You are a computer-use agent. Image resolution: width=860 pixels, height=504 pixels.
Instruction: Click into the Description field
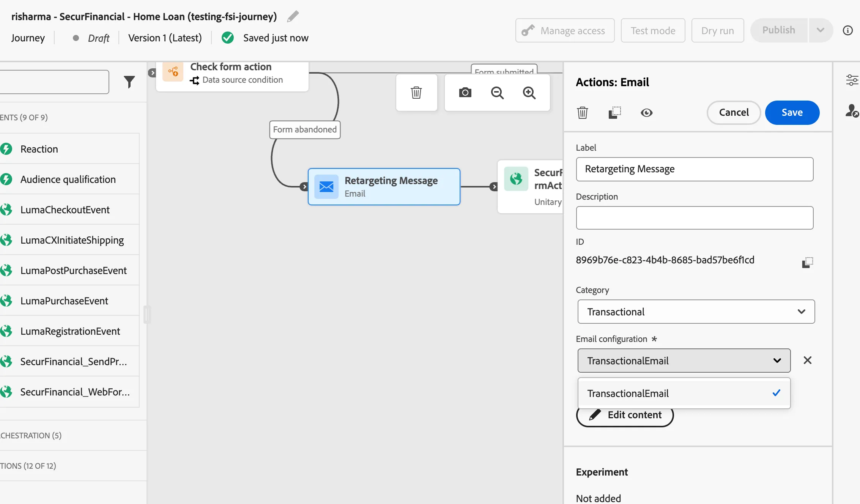pos(695,218)
